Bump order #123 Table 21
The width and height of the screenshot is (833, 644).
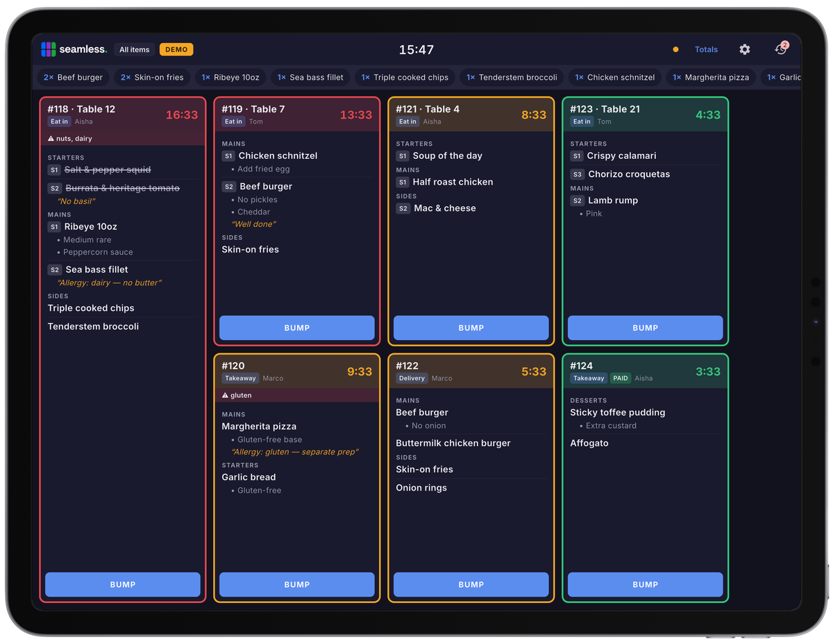coord(646,328)
